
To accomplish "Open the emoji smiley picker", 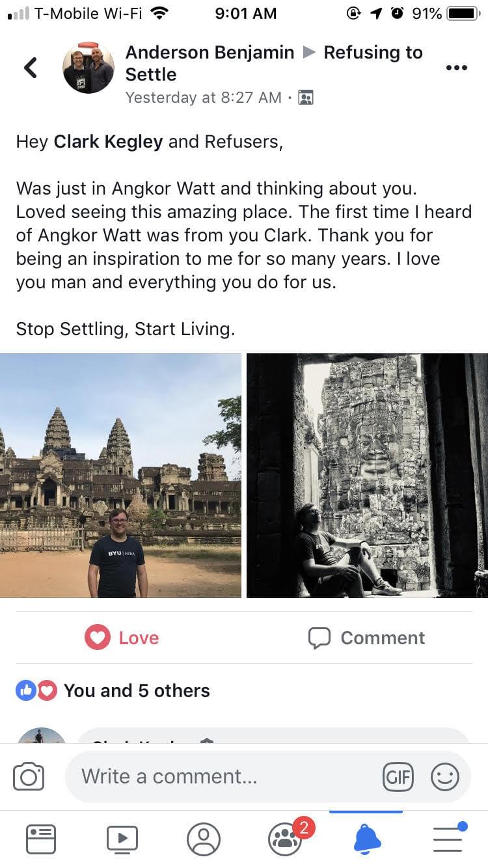I will [x=445, y=777].
